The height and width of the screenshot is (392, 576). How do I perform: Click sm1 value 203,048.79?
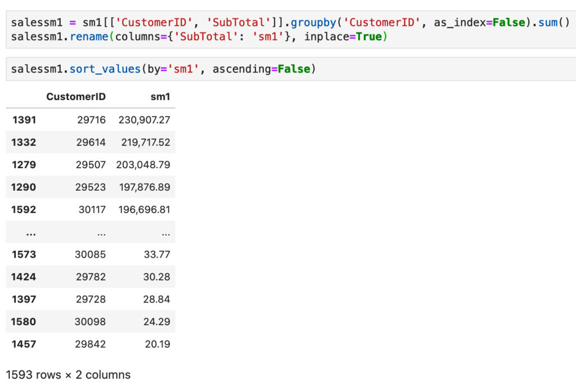tap(143, 165)
